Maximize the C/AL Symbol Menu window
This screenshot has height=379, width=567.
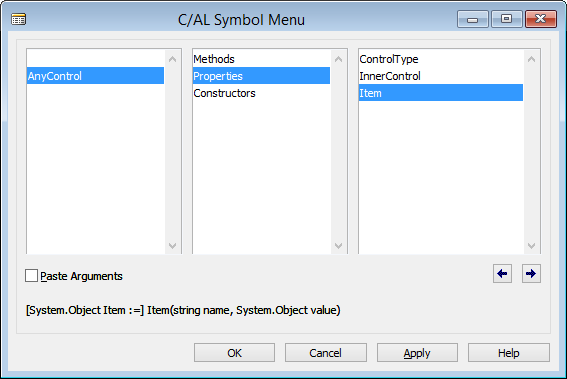pyautogui.click(x=507, y=19)
